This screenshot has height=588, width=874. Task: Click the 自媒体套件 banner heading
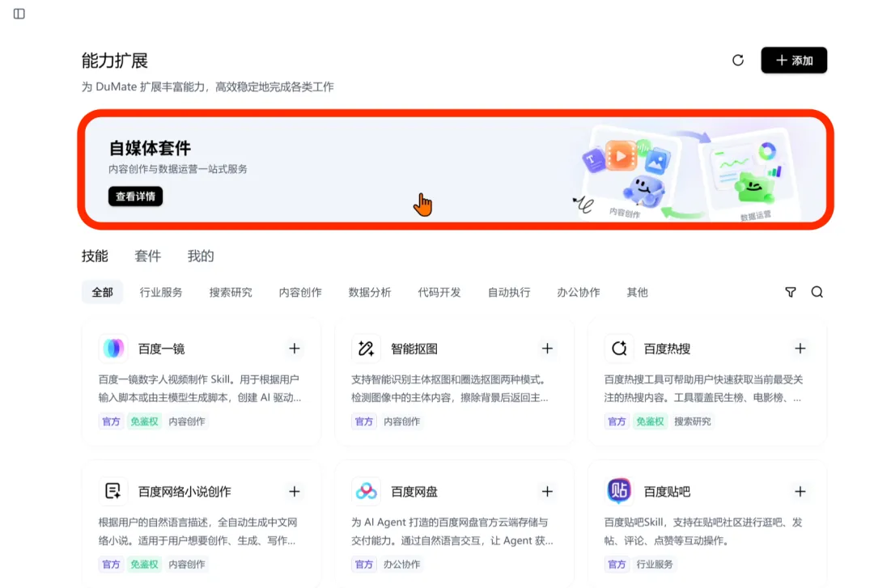pos(150,148)
